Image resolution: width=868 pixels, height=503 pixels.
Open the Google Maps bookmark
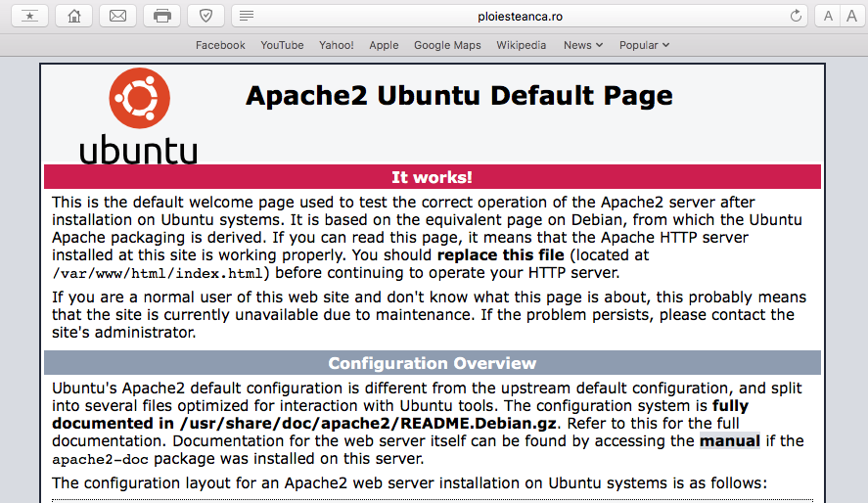tap(447, 45)
